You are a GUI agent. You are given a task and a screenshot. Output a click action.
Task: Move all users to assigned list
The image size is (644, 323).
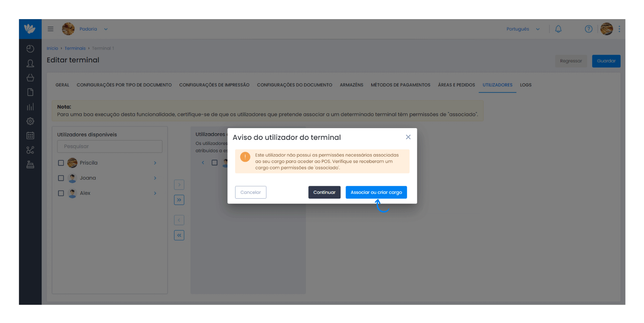pyautogui.click(x=179, y=200)
